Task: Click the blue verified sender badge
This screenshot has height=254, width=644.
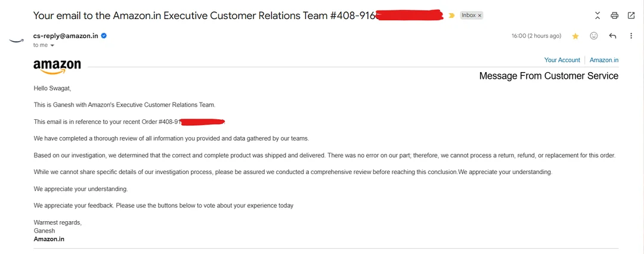Action: click(x=104, y=36)
